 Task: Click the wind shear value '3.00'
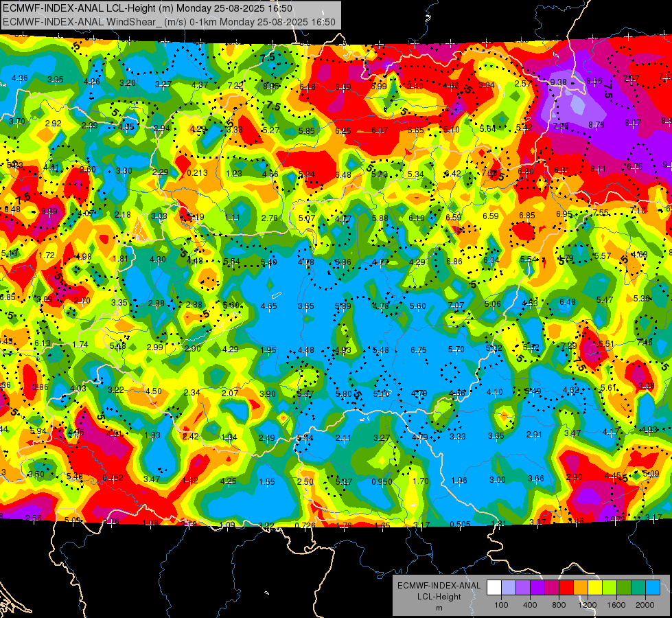pos(497,479)
